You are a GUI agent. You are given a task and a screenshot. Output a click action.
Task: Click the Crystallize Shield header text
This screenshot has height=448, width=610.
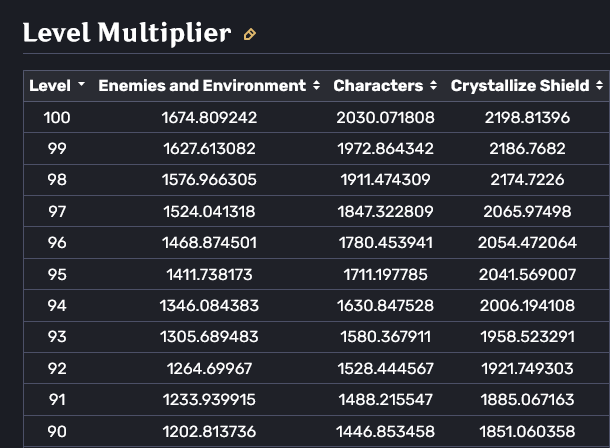(520, 86)
